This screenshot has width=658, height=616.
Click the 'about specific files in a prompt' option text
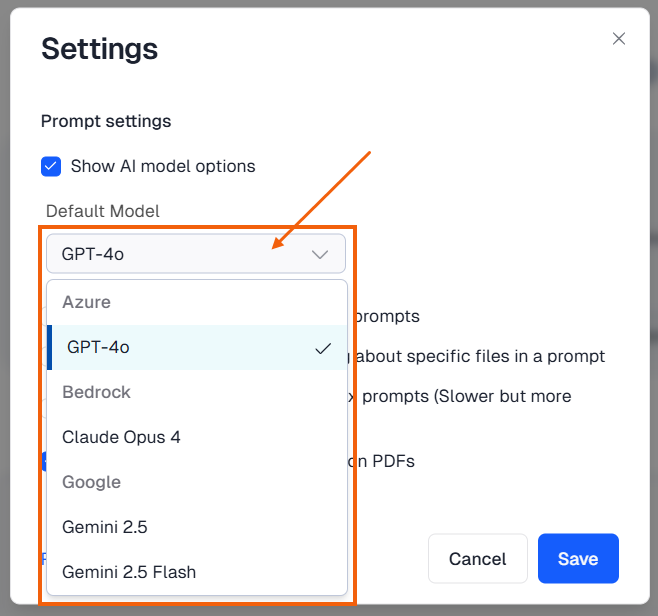pyautogui.click(x=482, y=356)
